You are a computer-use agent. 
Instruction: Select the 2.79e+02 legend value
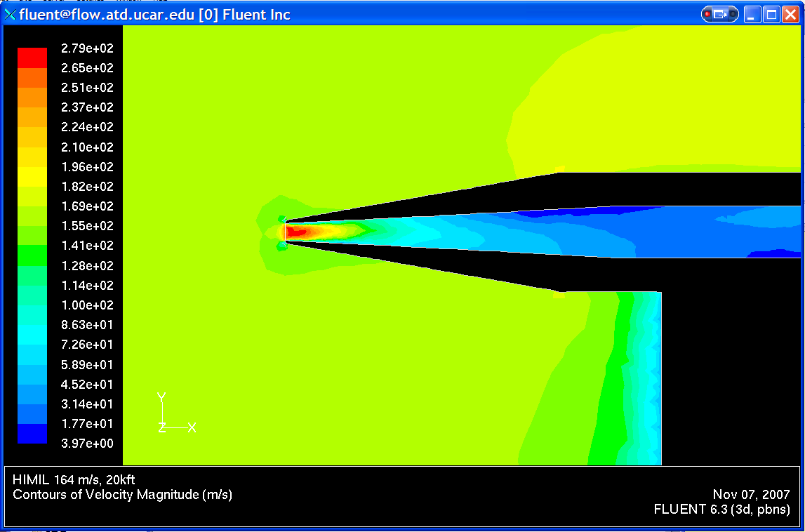[88, 48]
